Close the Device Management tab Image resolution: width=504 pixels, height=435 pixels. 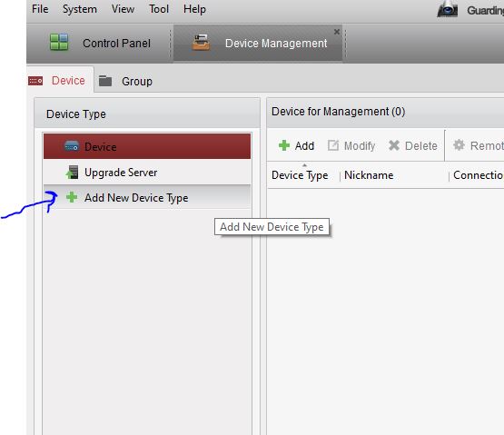click(x=337, y=32)
